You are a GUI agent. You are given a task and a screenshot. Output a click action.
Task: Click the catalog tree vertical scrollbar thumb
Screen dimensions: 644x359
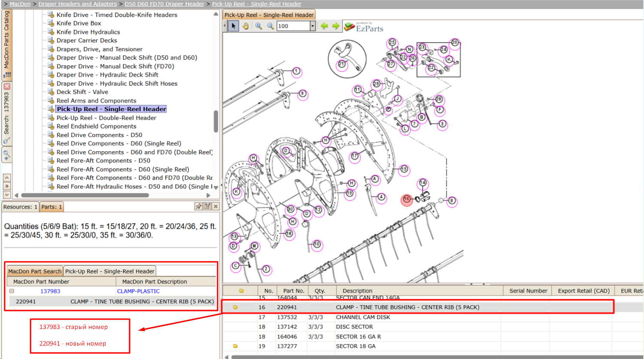pyautogui.click(x=216, y=121)
